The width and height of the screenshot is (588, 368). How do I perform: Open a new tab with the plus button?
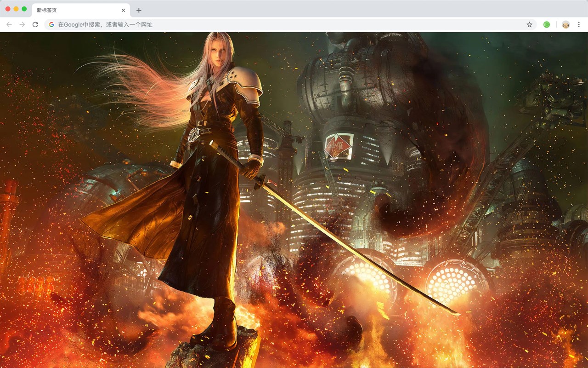(139, 10)
